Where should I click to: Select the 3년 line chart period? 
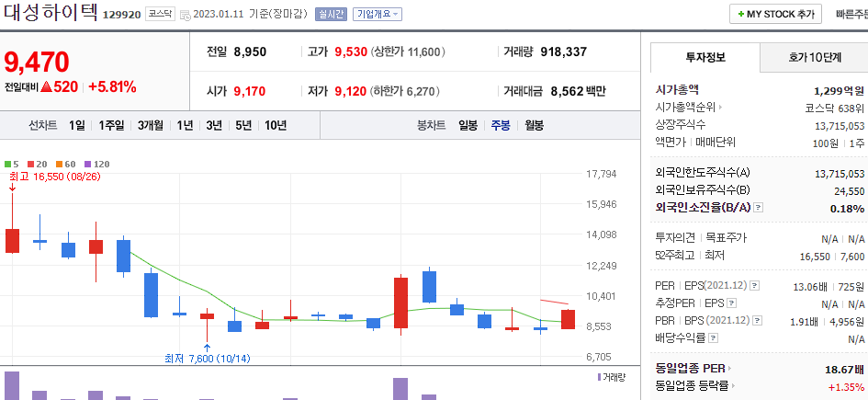point(214,125)
